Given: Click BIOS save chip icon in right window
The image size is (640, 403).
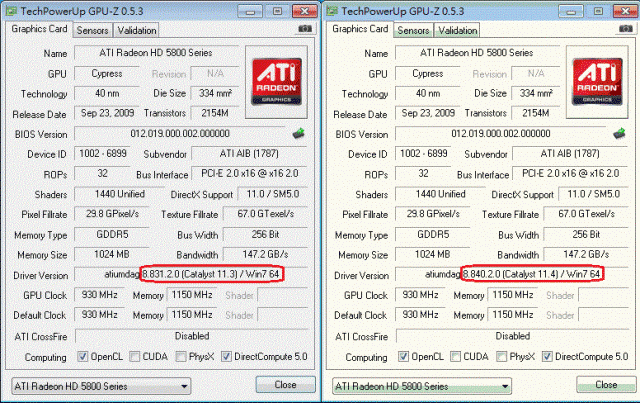Looking at the screenshot, I should 620,133.
